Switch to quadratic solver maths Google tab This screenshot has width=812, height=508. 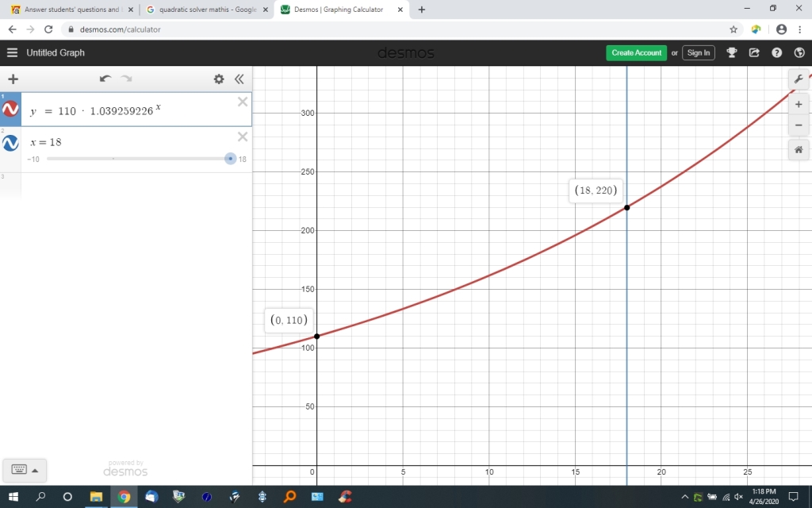(207, 10)
